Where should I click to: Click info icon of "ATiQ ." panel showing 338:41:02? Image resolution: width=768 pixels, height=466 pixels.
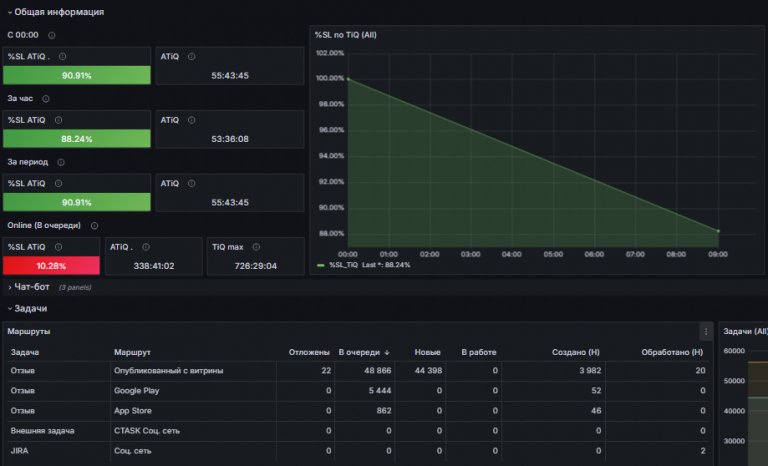(x=146, y=247)
